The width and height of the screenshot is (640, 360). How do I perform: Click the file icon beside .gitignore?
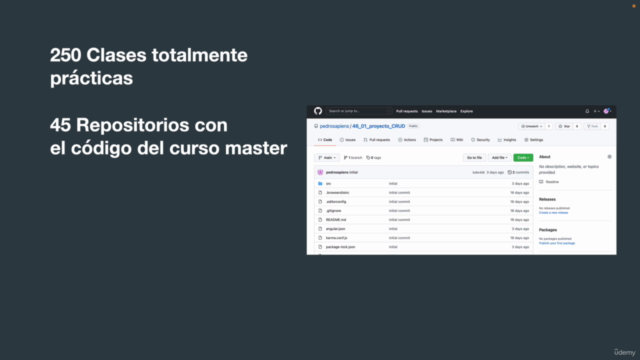pyautogui.click(x=320, y=211)
